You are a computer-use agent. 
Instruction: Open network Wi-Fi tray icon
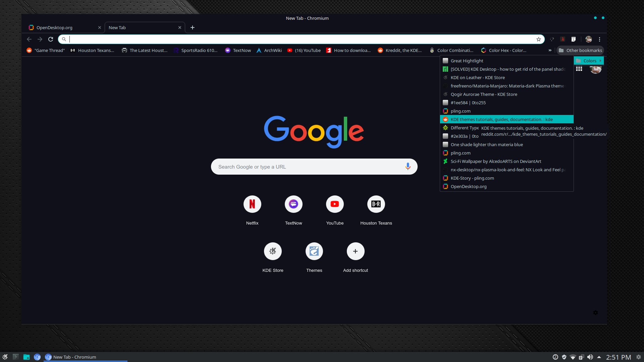(x=573, y=357)
